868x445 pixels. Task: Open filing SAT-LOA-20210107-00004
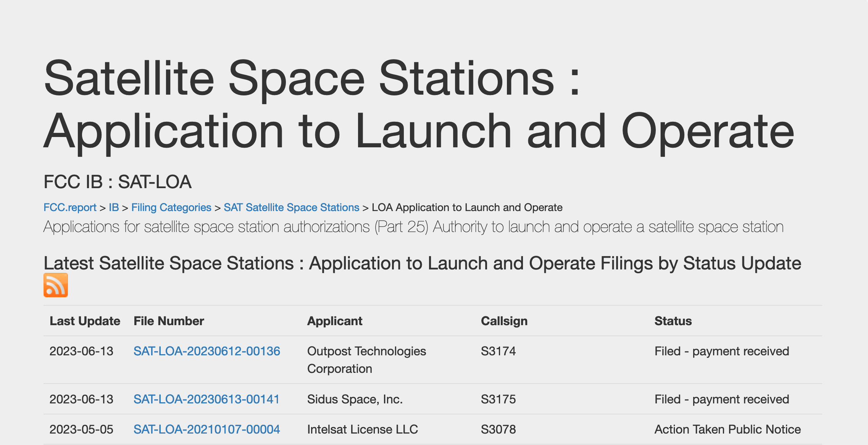pyautogui.click(x=207, y=429)
